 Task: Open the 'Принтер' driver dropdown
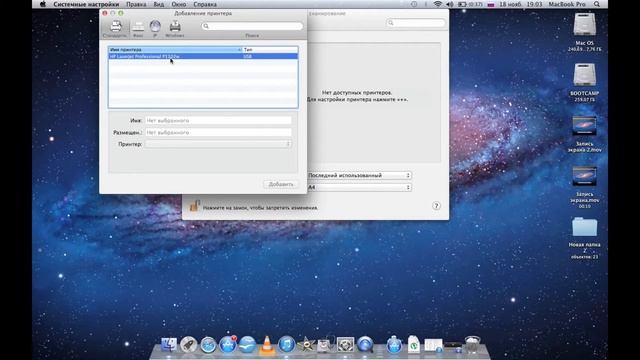[x=218, y=144]
